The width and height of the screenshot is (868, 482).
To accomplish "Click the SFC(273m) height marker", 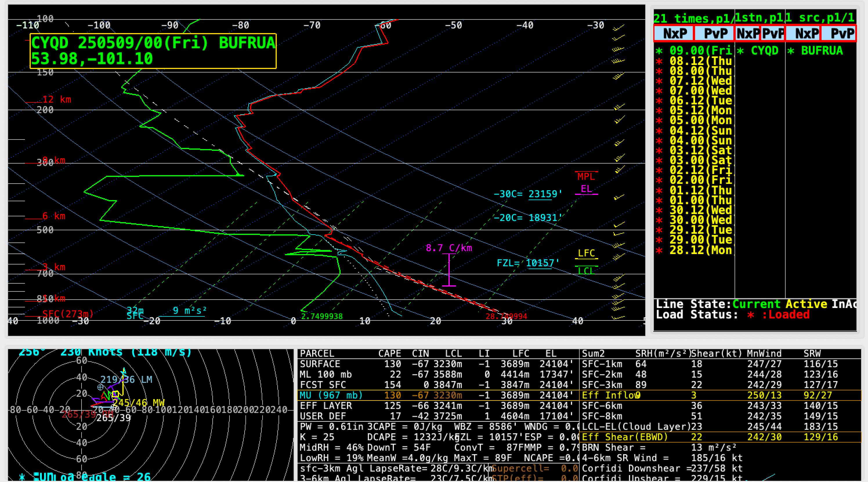I will pyautogui.click(x=68, y=314).
